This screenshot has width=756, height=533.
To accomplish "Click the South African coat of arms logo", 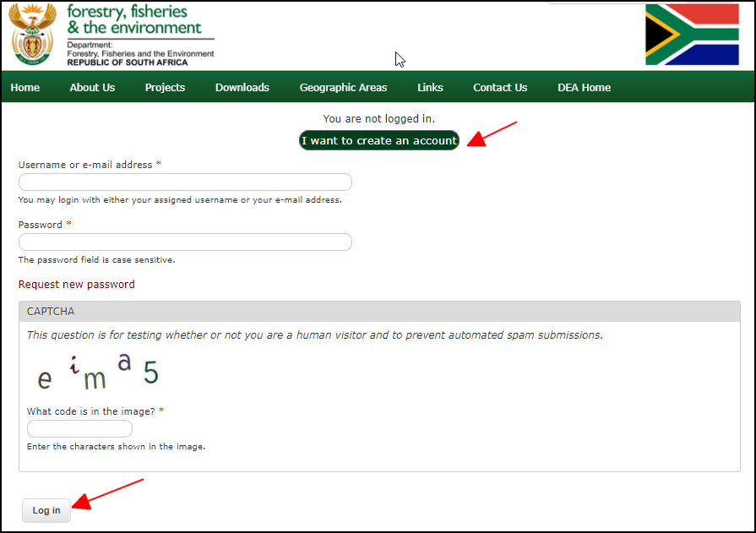I will pyautogui.click(x=32, y=34).
